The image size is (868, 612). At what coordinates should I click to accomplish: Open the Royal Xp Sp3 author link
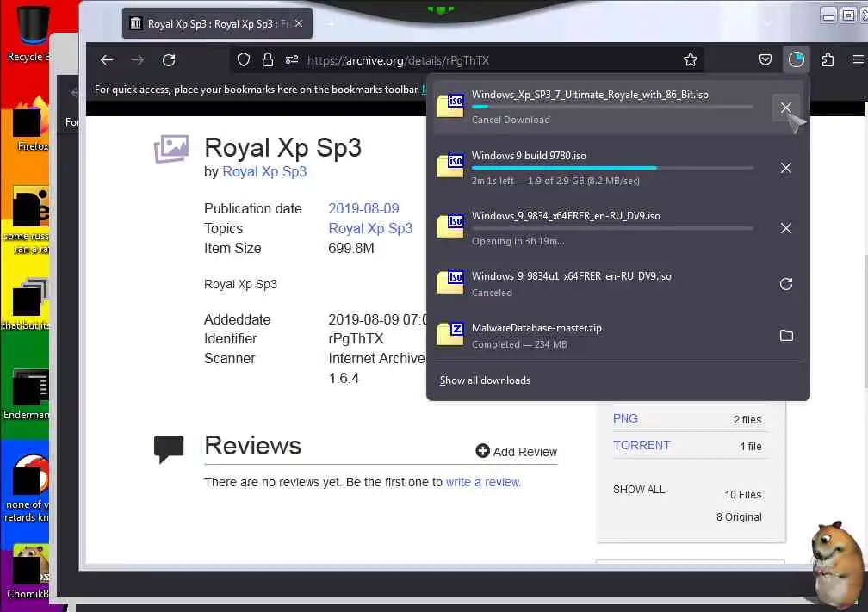264,171
